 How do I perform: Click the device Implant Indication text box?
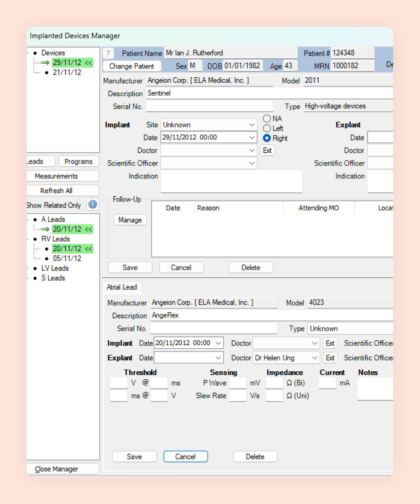tap(231, 181)
